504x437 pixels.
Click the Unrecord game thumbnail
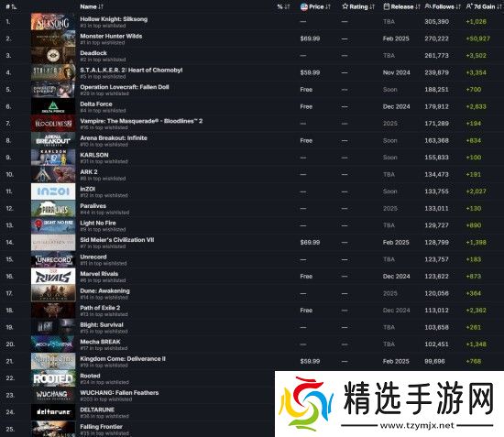[53, 259]
